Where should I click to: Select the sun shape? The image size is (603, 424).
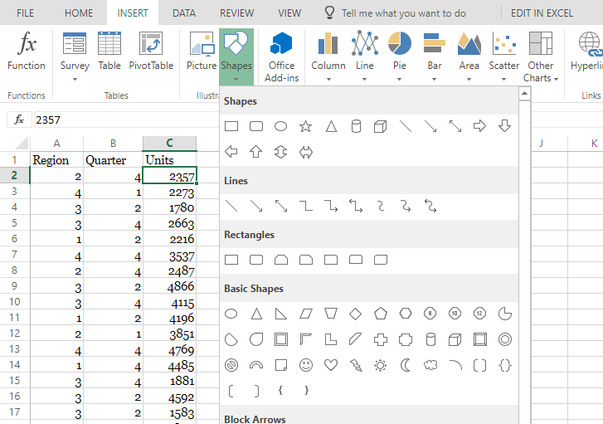[x=380, y=365]
